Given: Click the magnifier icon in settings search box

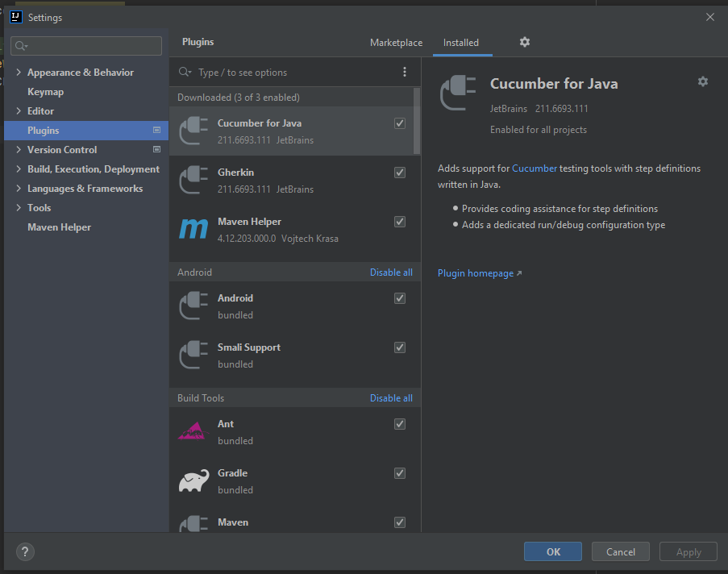Looking at the screenshot, I should pyautogui.click(x=21, y=46).
